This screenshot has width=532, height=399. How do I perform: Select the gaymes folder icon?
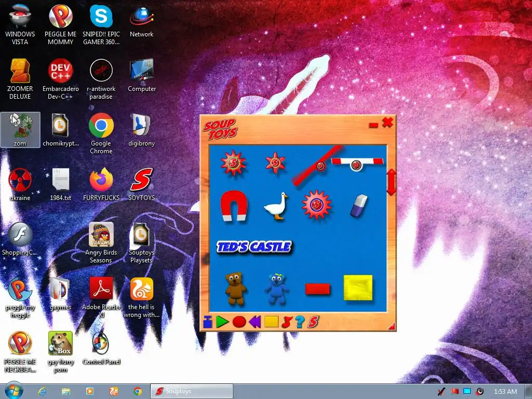click(x=60, y=294)
